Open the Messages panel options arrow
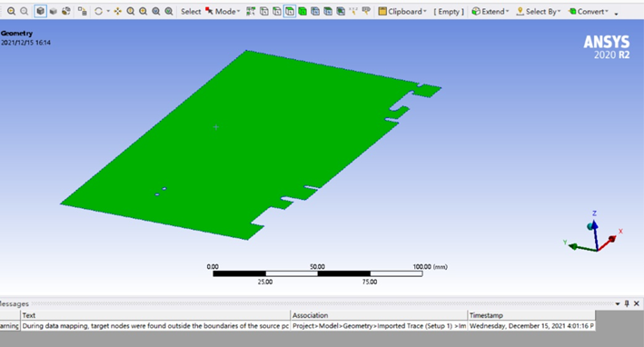The height and width of the screenshot is (347, 644). point(618,304)
